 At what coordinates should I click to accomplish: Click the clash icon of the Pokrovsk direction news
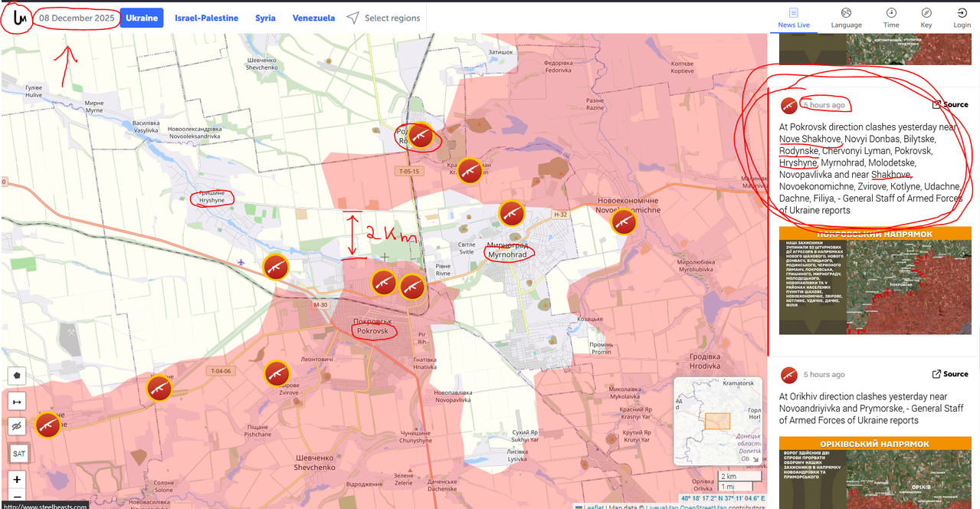(789, 106)
